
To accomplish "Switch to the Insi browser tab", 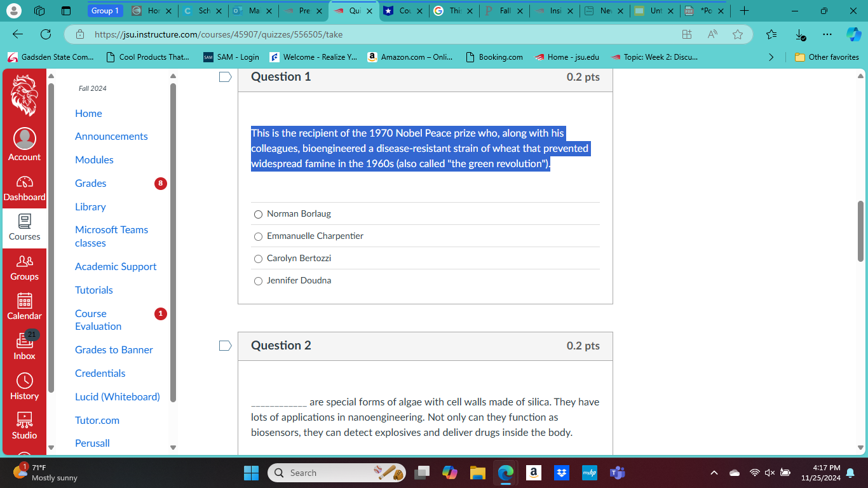I will pyautogui.click(x=555, y=11).
